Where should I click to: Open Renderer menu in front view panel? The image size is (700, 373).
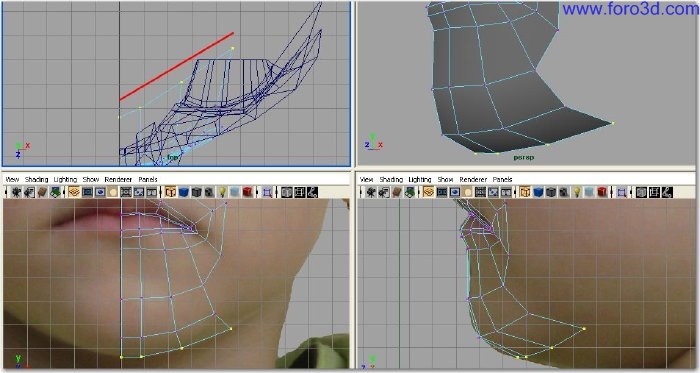pyautogui.click(x=118, y=179)
